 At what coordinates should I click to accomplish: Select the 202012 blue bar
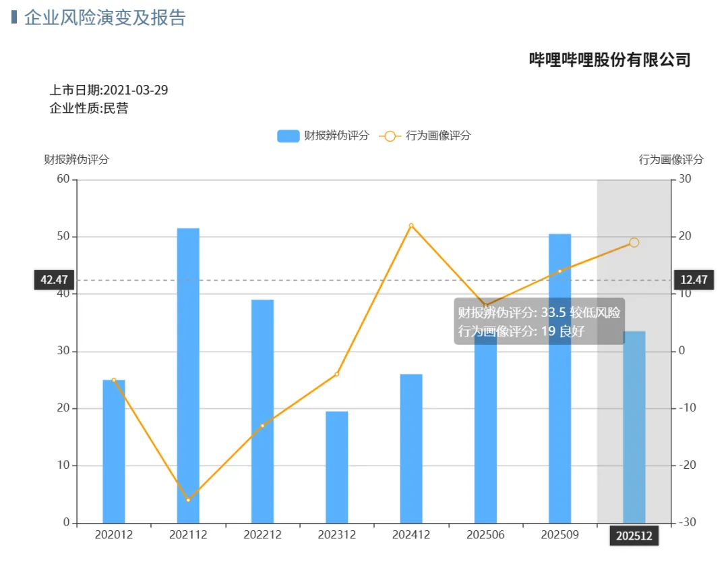[x=114, y=451]
